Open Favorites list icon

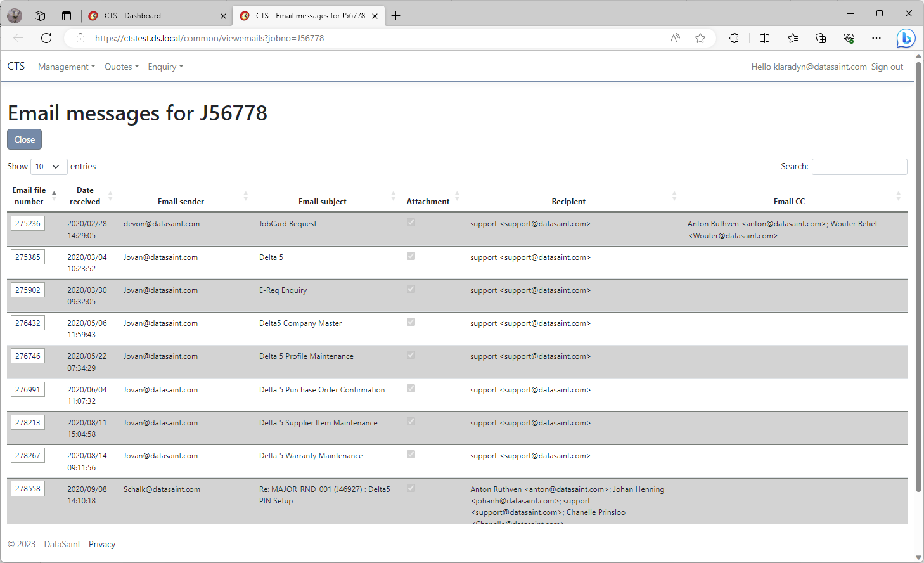tap(793, 38)
